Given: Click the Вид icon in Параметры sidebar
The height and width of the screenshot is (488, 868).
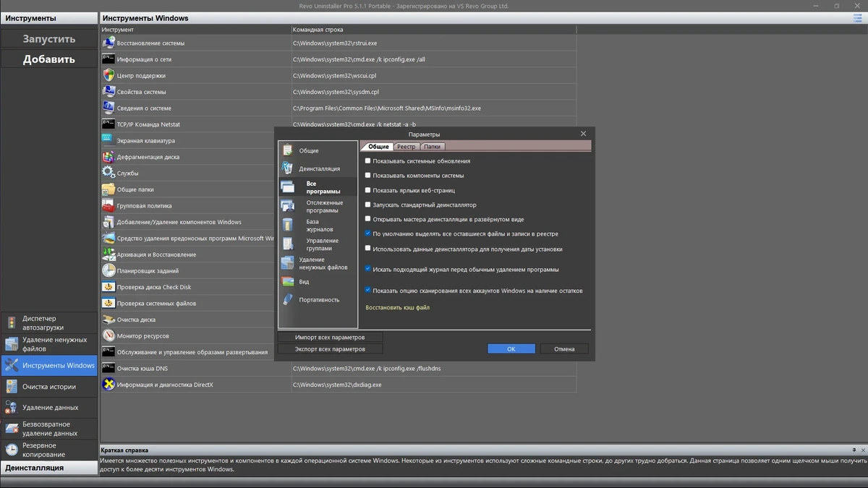Looking at the screenshot, I should coord(288,281).
